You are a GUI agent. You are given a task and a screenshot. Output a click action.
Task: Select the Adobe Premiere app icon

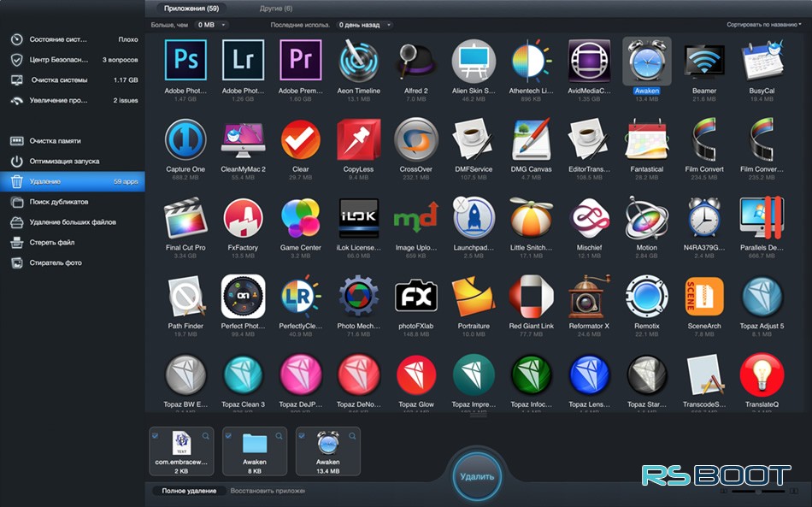300,60
